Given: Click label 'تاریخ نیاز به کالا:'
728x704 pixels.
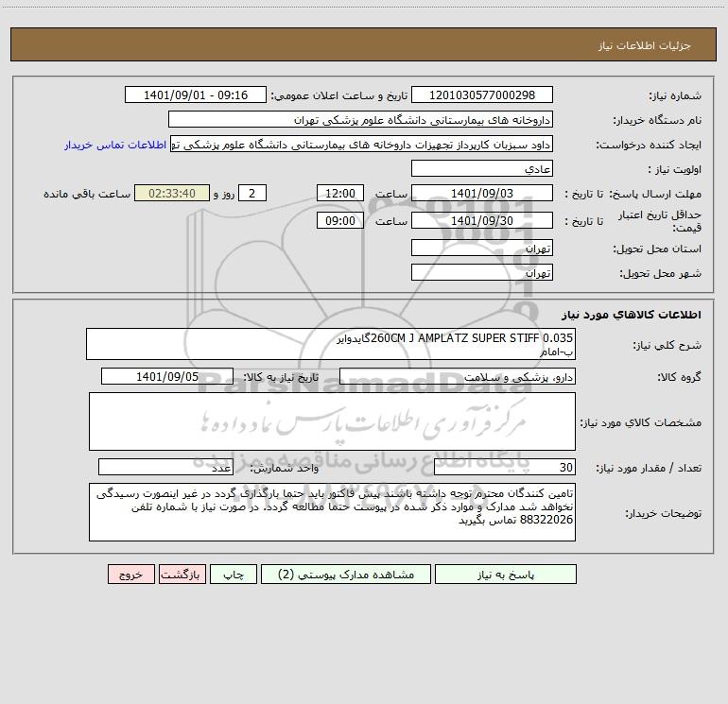Looking at the screenshot, I should tap(282, 377).
